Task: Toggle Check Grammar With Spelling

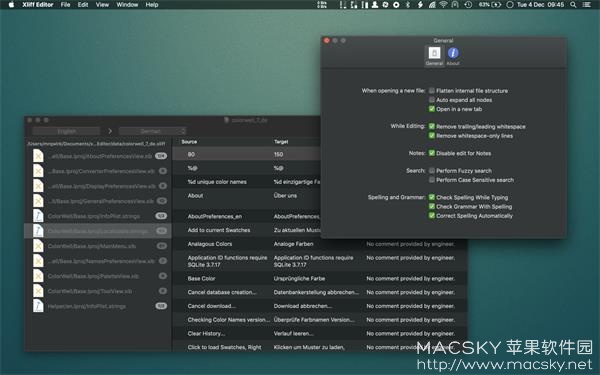Action: coord(432,207)
